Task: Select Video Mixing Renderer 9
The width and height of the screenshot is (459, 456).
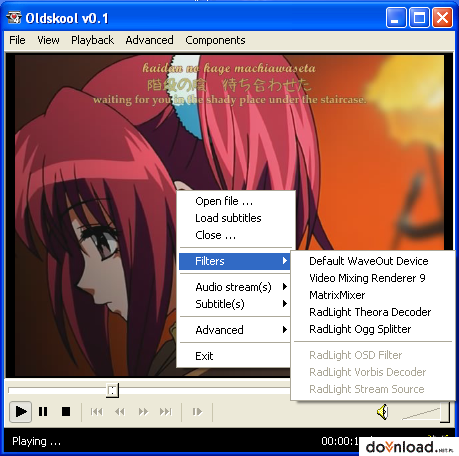Action: [367, 278]
